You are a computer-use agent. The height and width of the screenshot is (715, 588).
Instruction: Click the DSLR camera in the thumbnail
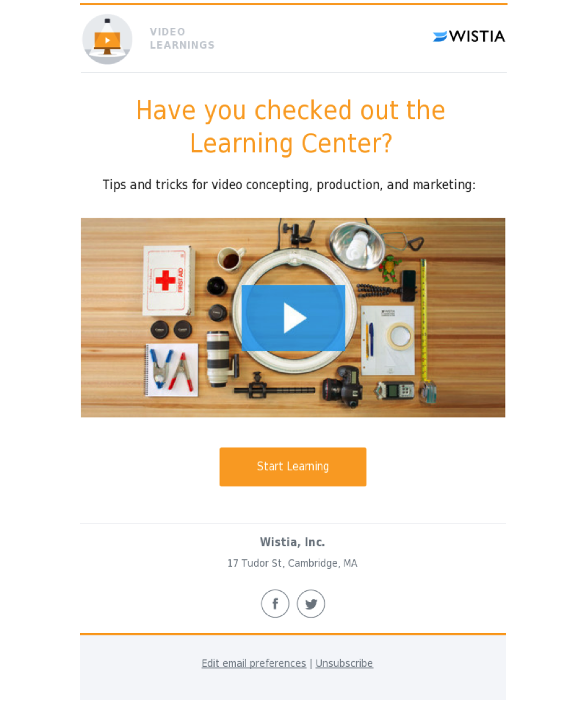click(x=342, y=387)
